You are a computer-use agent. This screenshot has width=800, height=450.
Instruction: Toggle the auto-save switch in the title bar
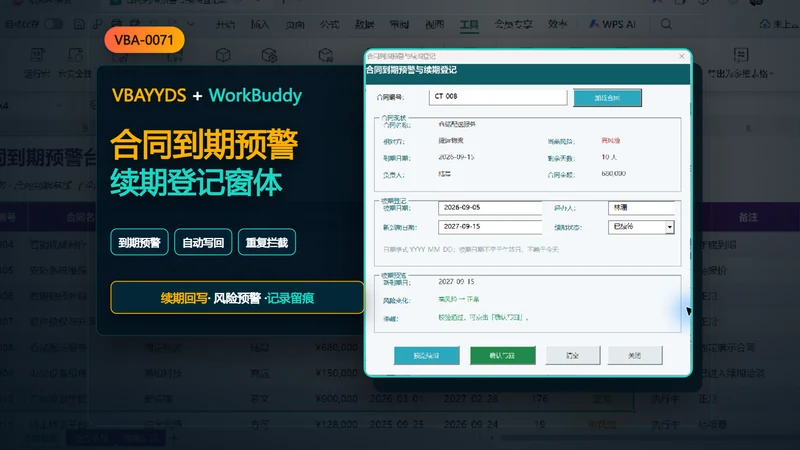point(53,24)
